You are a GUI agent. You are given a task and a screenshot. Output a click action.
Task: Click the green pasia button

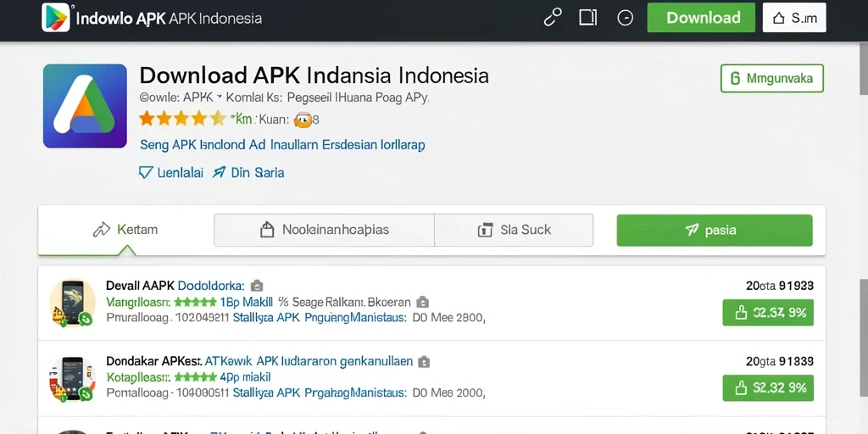715,231
